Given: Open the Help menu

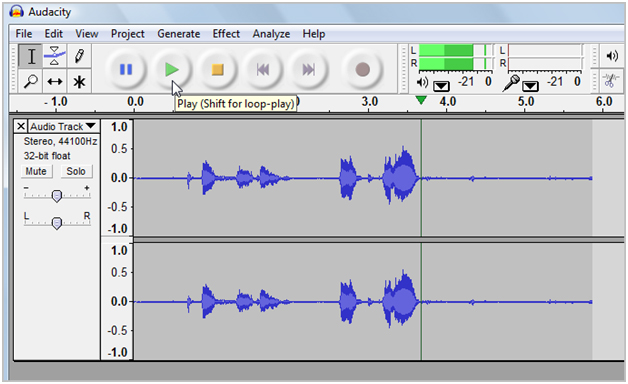Looking at the screenshot, I should tap(314, 34).
